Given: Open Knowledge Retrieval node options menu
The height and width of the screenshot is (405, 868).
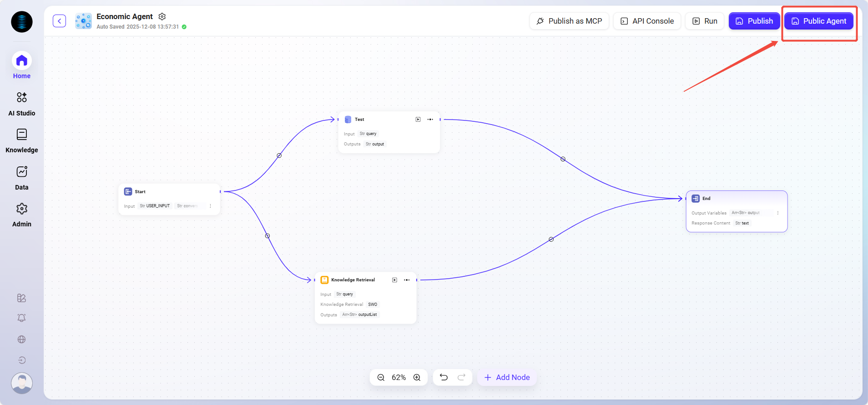Looking at the screenshot, I should pos(407,280).
